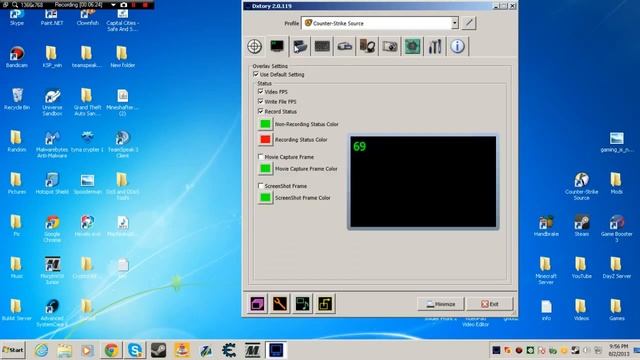Open Steam from the taskbar

158,350
